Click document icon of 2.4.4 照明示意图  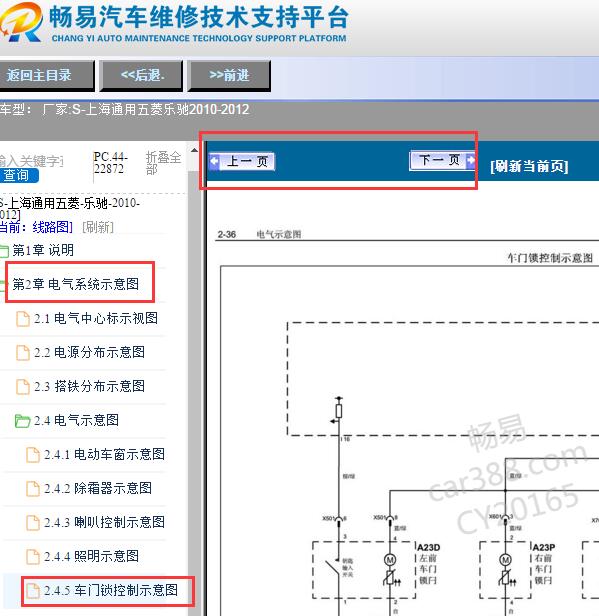click(x=33, y=557)
